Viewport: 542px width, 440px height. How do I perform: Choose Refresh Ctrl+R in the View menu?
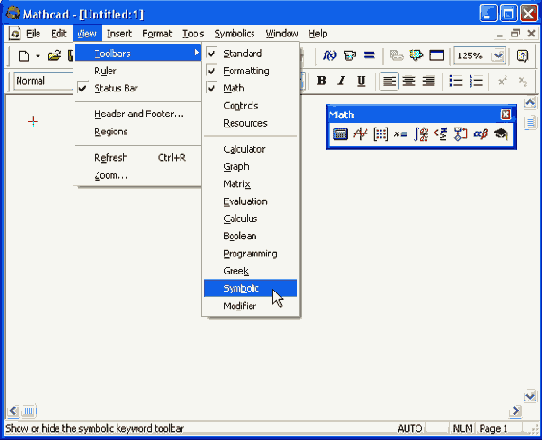pos(138,158)
